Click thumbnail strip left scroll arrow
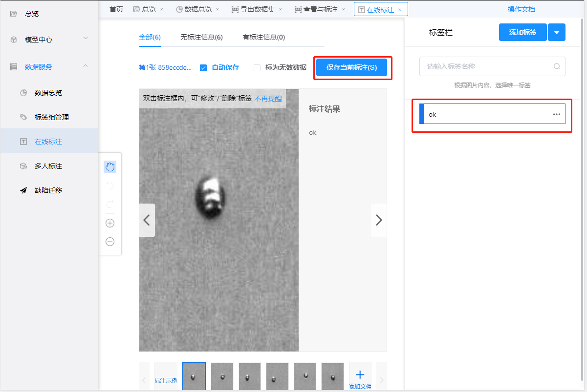Image resolution: width=587 pixels, height=392 pixels. click(x=144, y=380)
